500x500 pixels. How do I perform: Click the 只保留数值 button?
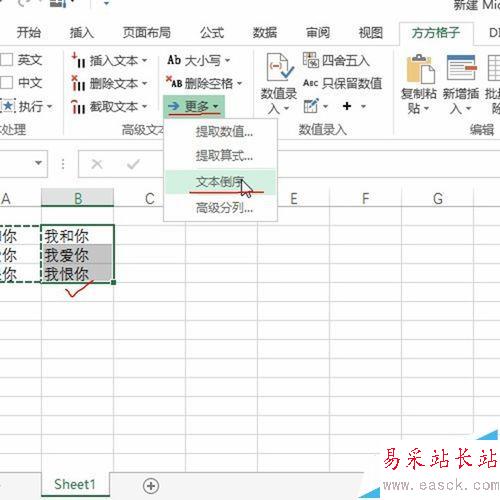click(342, 83)
